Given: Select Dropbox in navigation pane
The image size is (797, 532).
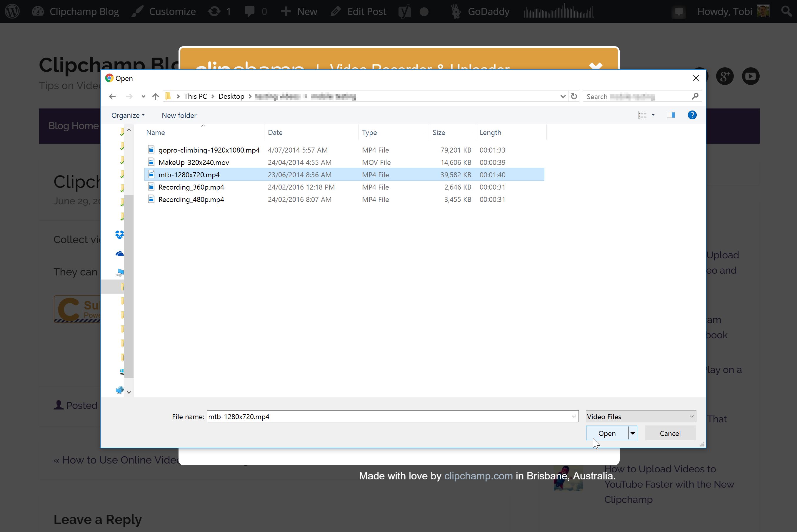Looking at the screenshot, I should click(119, 235).
